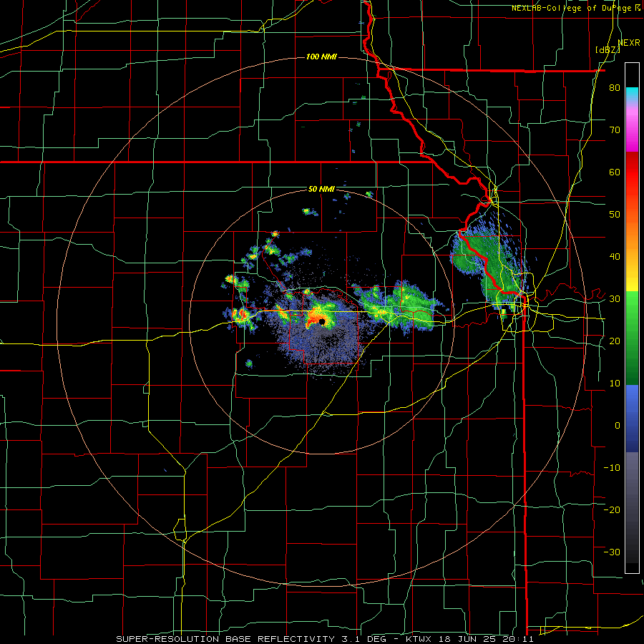Image resolution: width=644 pixels, height=644 pixels.
Task: Click the dBZ legend unit label
Action: 608,50
